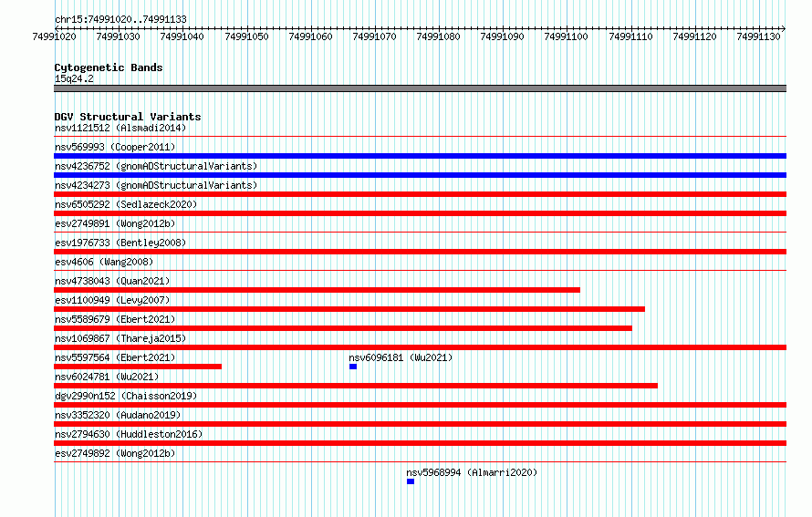
Task: Click ruler position 74991130
Action: pyautogui.click(x=758, y=36)
